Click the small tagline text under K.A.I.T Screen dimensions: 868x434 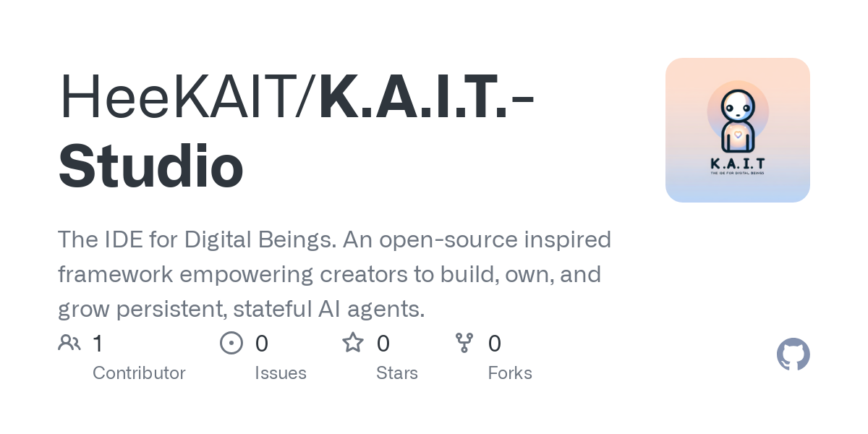click(738, 173)
